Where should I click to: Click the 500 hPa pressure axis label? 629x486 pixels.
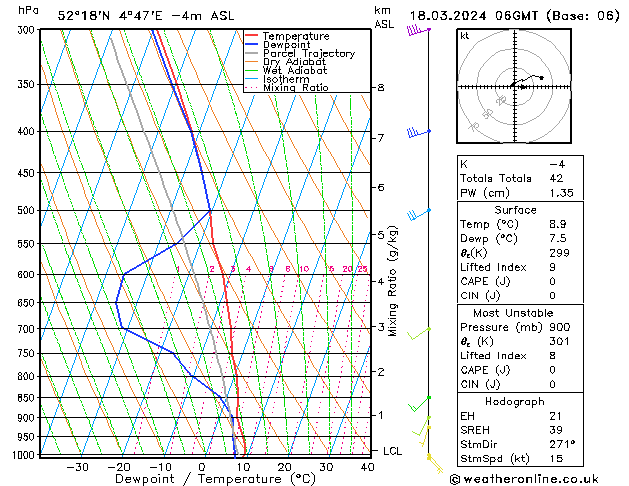[27, 211]
